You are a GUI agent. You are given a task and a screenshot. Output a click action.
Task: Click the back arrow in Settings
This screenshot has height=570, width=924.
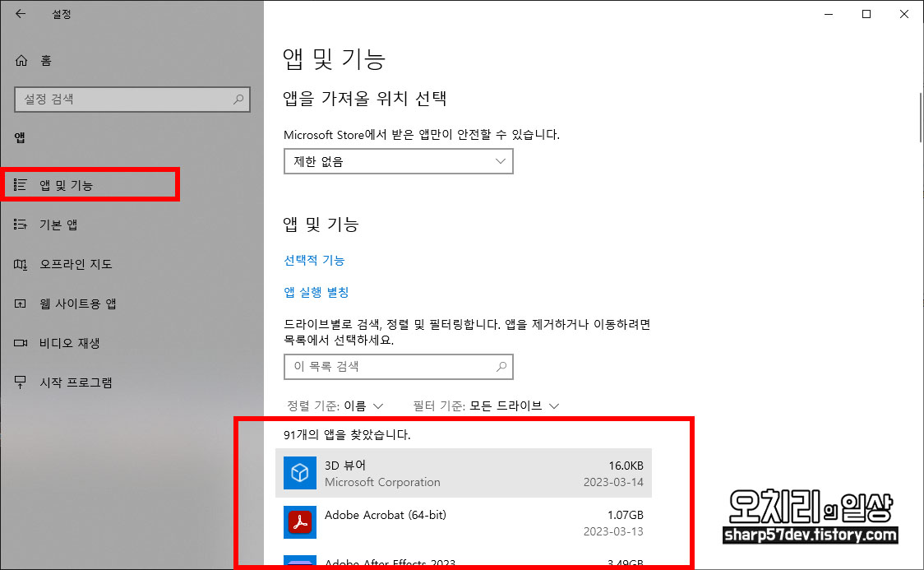coord(21,13)
